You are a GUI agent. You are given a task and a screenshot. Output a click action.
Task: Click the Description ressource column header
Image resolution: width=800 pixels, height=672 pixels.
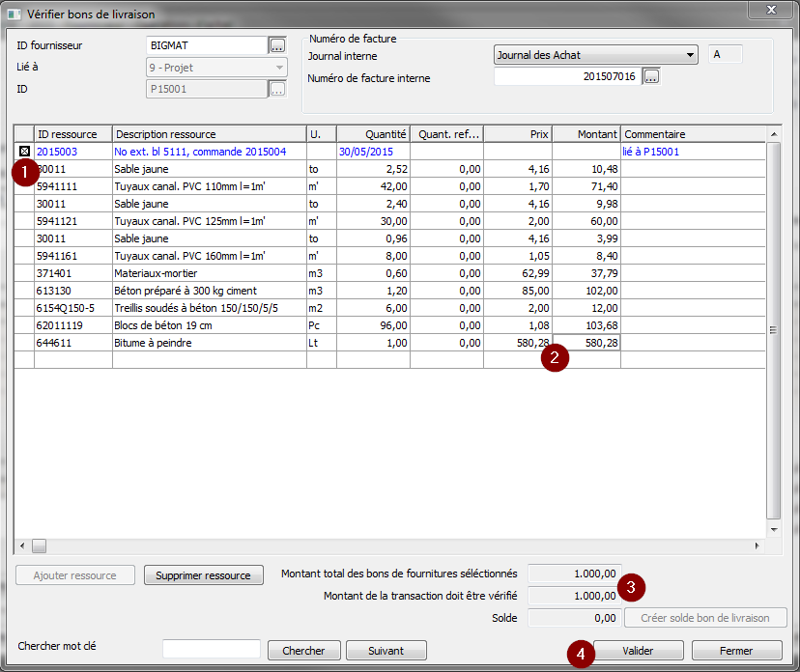pos(209,134)
